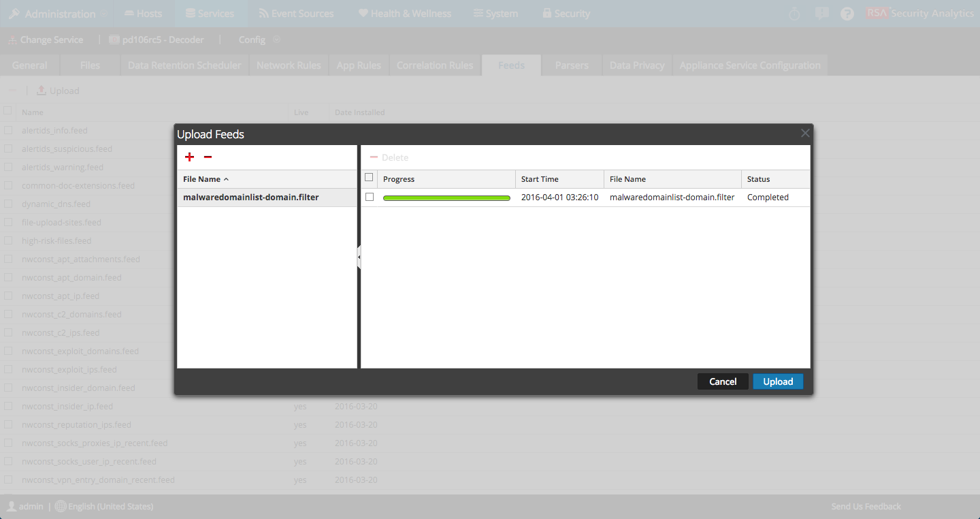This screenshot has width=980, height=519.
Task: Click the Upload arrow icon in feeds toolbar
Action: click(x=42, y=91)
